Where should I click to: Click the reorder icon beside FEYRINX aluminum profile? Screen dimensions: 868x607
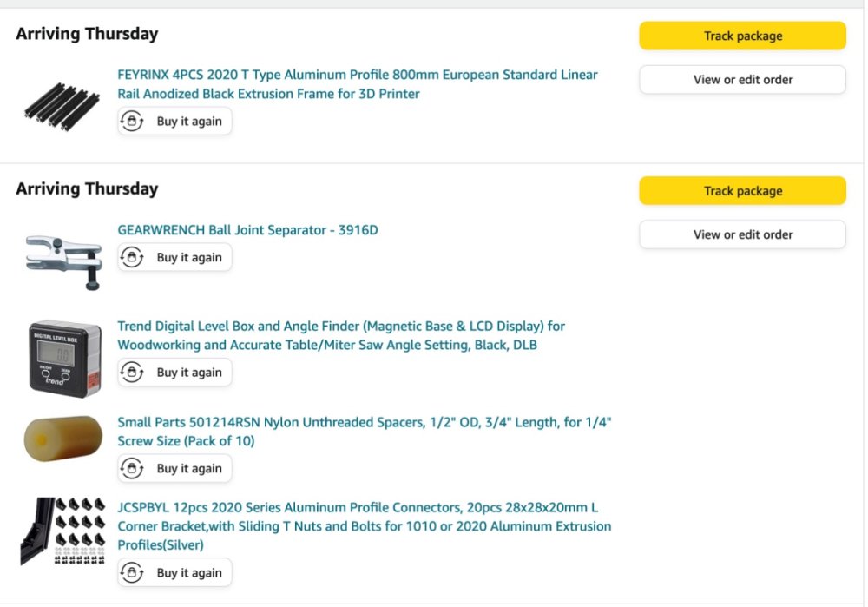click(132, 122)
